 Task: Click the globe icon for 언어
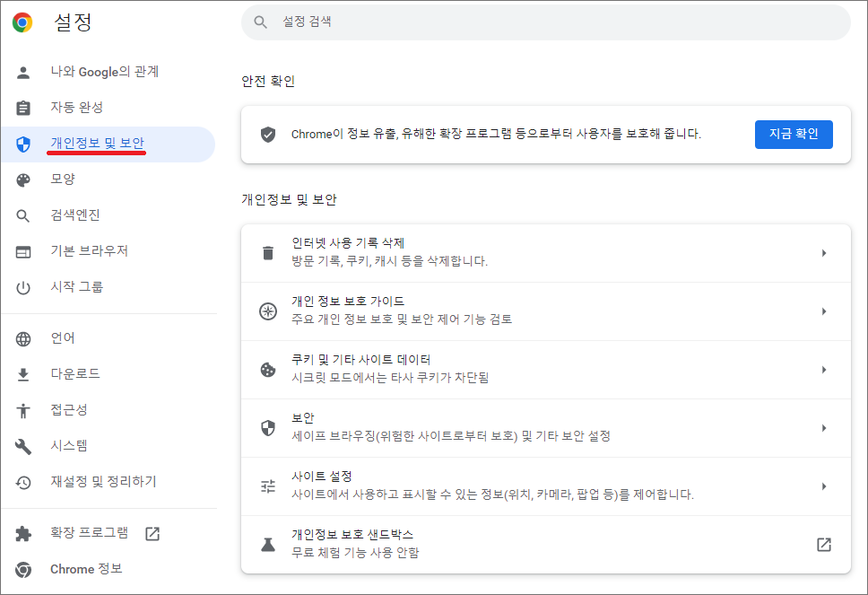[x=23, y=339]
